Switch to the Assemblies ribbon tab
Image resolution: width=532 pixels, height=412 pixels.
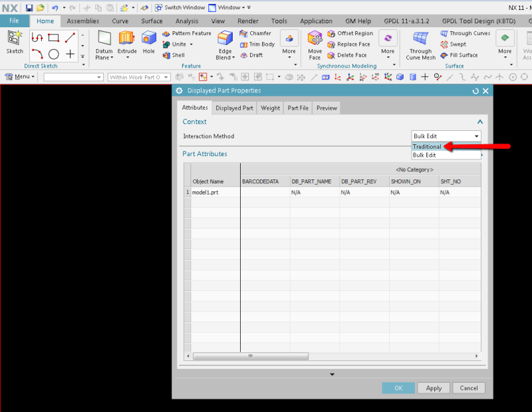(x=82, y=21)
